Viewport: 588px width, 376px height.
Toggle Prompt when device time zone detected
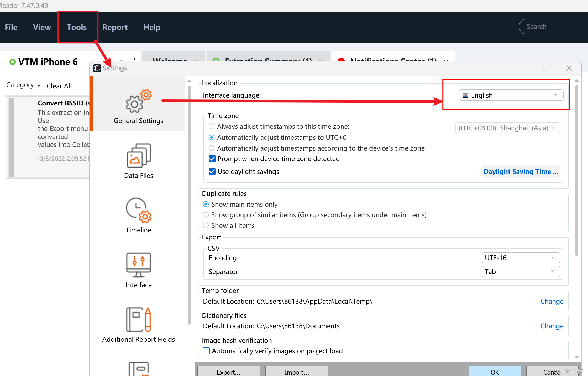coord(212,159)
